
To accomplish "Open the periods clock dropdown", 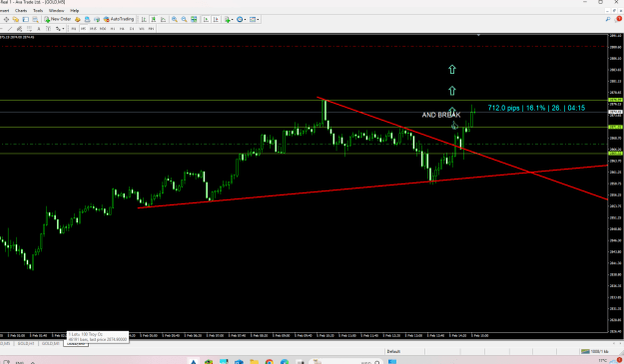I will [x=242, y=20].
